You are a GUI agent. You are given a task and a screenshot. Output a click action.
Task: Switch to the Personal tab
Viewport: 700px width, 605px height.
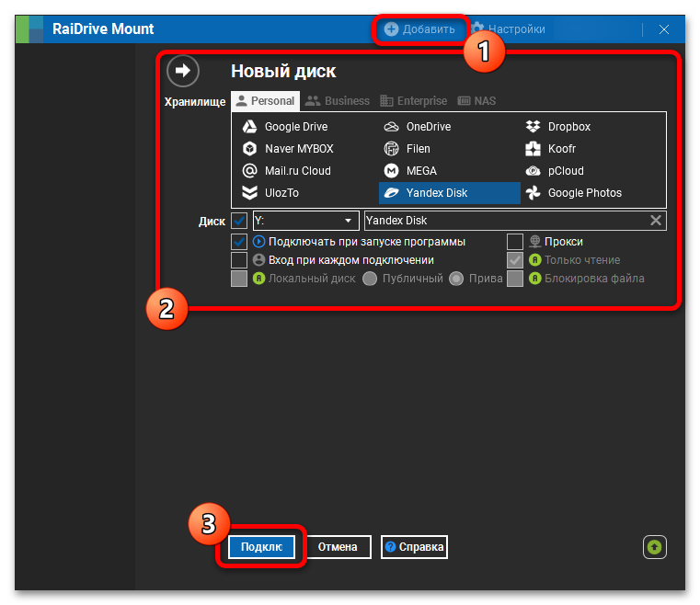coord(265,101)
